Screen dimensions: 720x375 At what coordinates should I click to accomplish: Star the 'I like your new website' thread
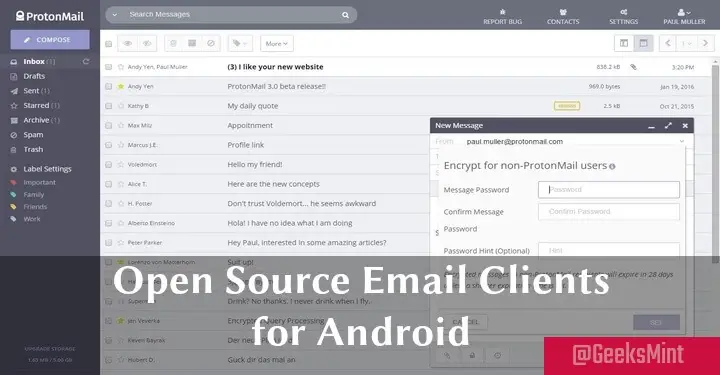(121, 67)
